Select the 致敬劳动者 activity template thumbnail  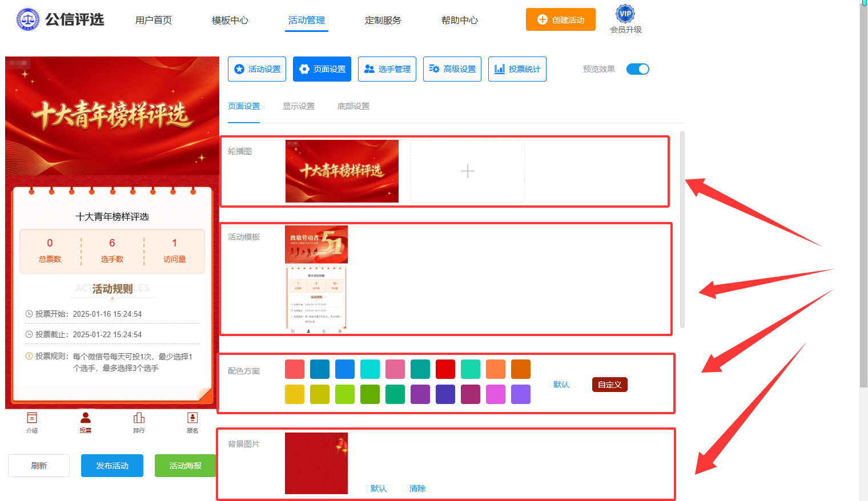316,280
